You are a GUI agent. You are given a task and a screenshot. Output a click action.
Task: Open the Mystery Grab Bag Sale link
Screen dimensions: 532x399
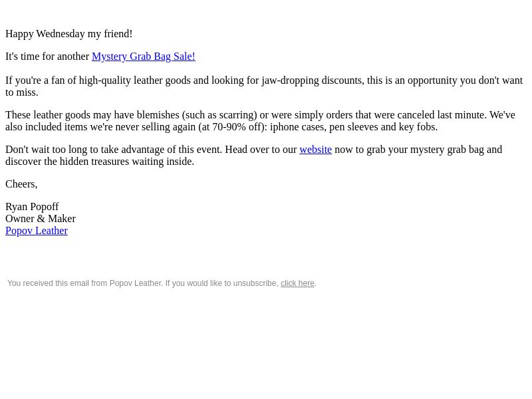tap(144, 57)
